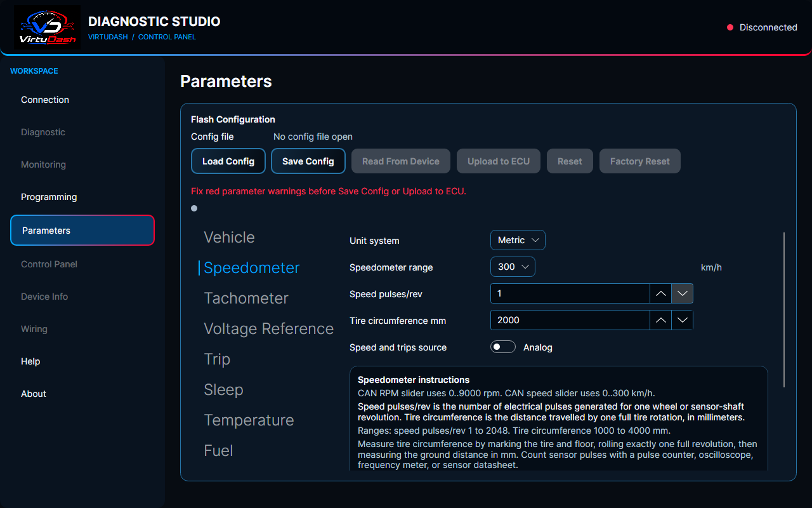Click the Factory Reset button
The image size is (812, 508).
click(640, 161)
